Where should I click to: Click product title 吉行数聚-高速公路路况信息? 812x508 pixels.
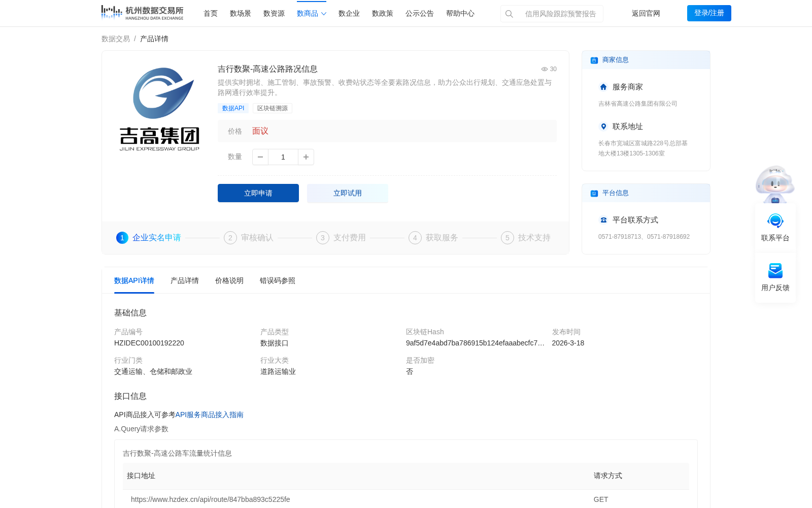coord(267,69)
